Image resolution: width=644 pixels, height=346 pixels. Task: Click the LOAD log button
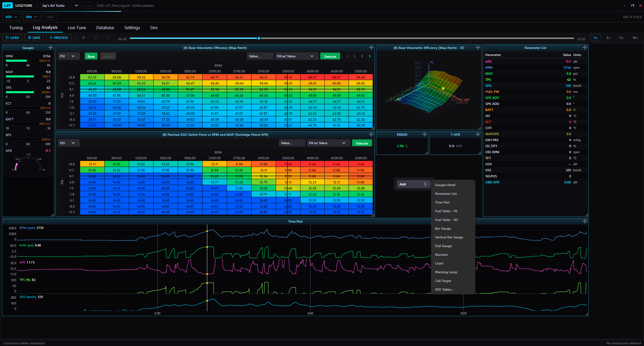12,38
